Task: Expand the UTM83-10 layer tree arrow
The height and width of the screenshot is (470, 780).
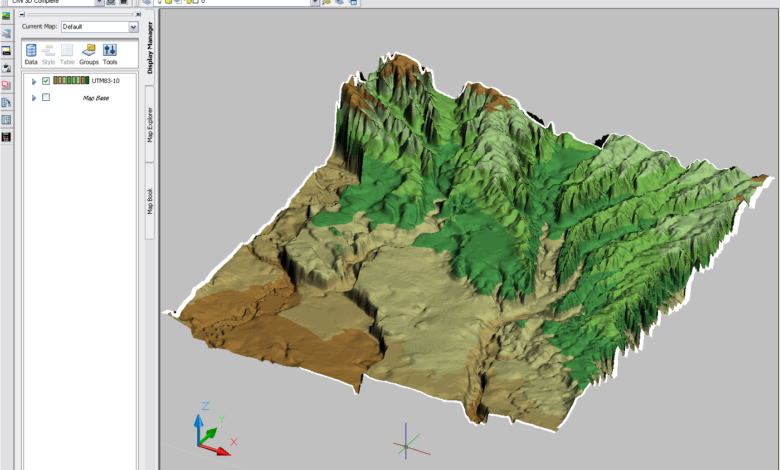Action: 34,81
